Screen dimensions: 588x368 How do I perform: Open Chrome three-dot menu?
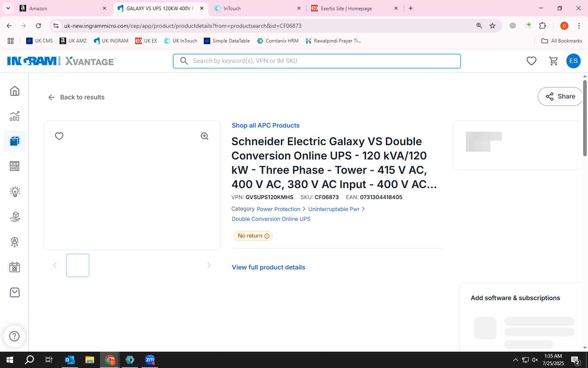(x=579, y=26)
